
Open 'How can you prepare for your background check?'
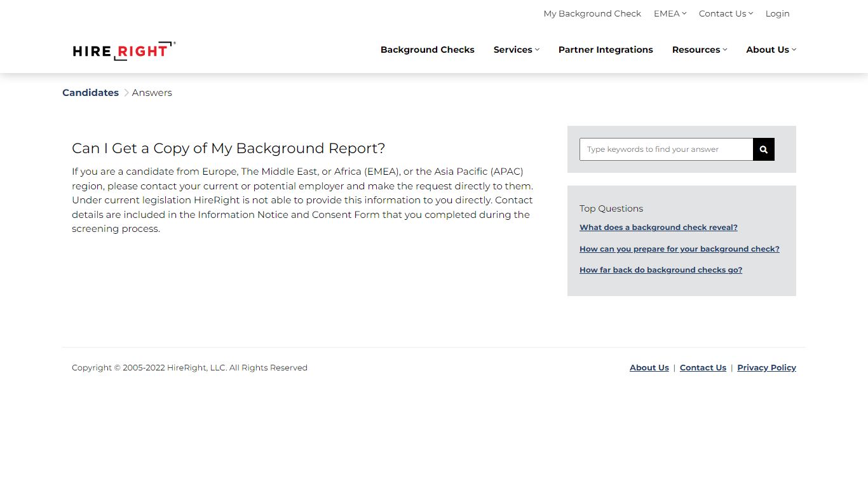point(679,249)
